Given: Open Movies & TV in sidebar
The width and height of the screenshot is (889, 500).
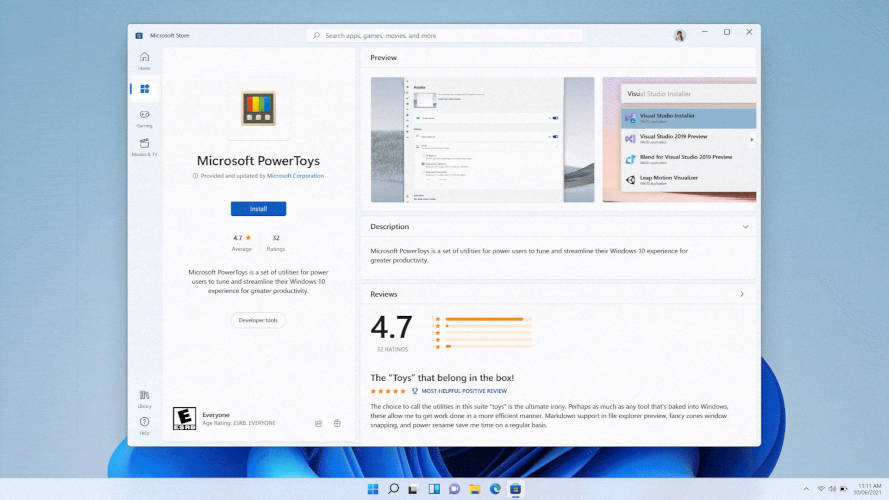Looking at the screenshot, I should coord(145,147).
